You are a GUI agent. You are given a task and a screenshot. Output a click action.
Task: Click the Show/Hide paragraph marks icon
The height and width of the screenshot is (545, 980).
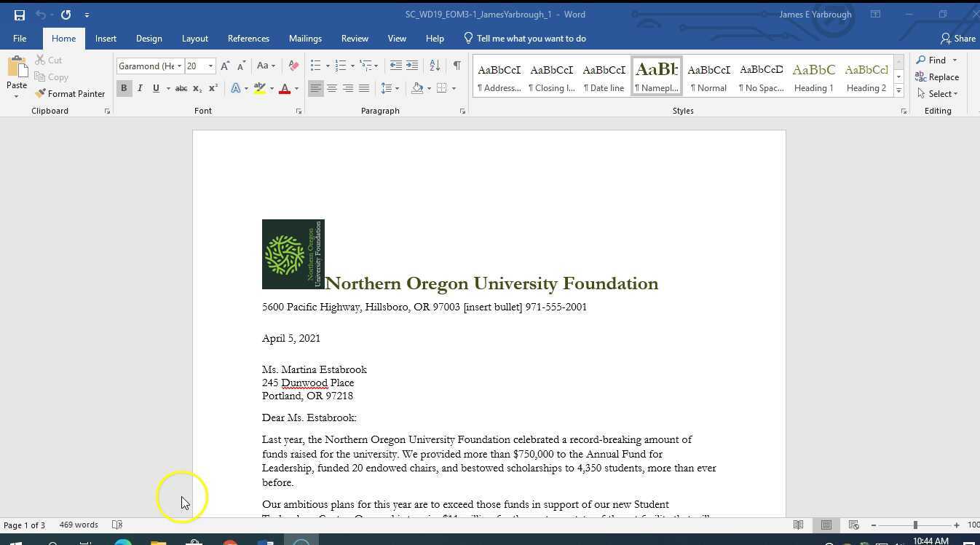tap(457, 66)
